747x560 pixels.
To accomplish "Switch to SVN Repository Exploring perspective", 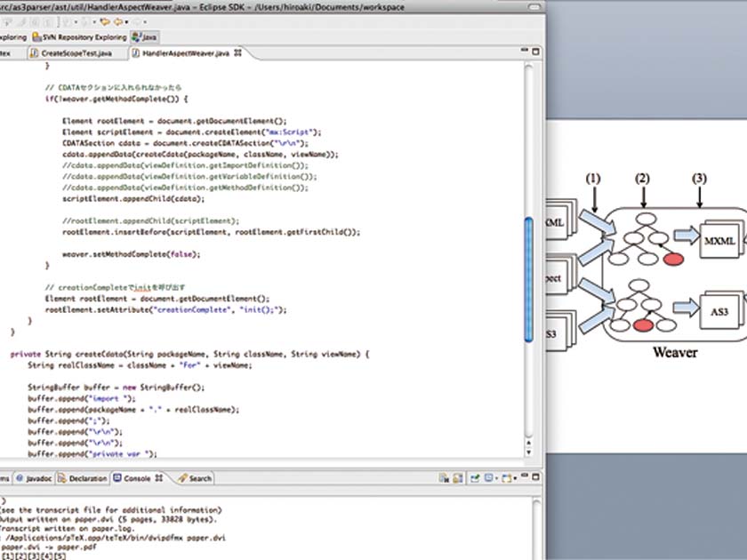I will (78, 37).
